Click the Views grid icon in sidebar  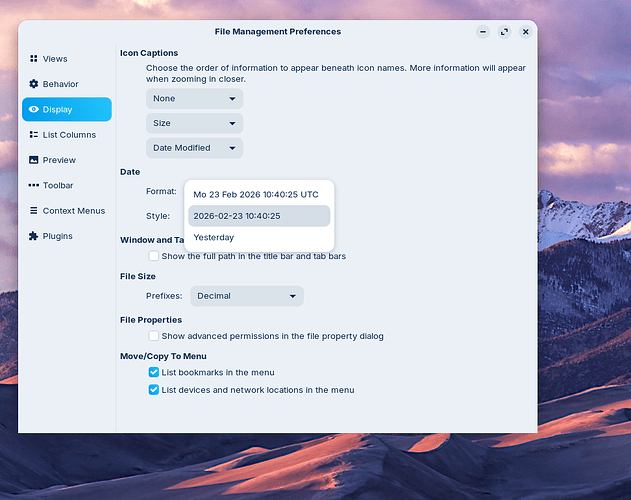tap(34, 59)
